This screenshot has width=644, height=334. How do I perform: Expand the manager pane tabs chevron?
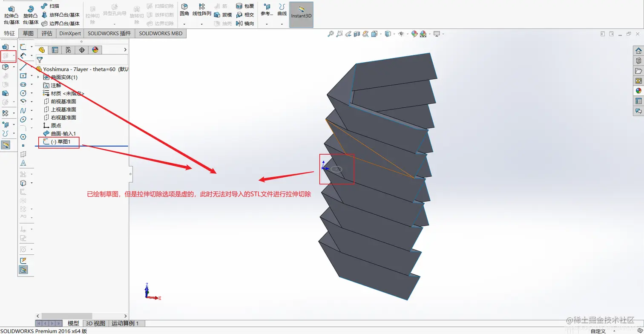coord(125,50)
